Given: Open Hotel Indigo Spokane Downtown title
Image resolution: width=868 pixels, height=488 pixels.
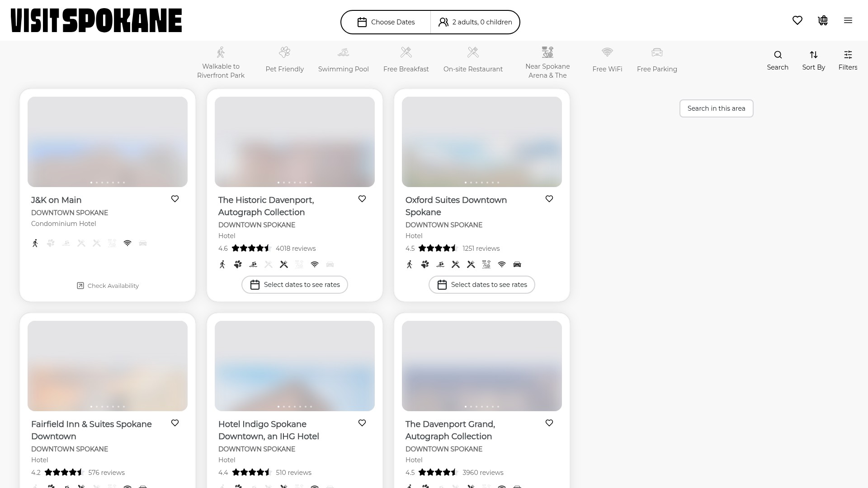Looking at the screenshot, I should click(269, 430).
